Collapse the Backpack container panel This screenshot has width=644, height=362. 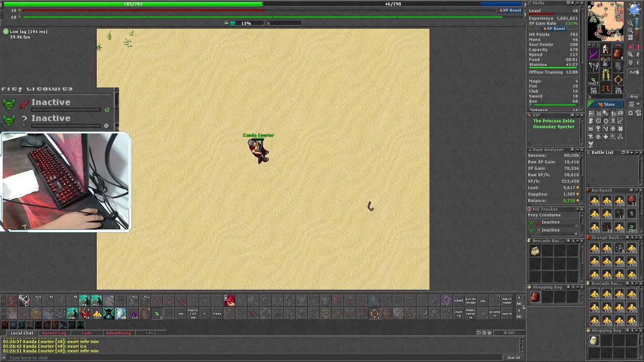[x=636, y=190]
